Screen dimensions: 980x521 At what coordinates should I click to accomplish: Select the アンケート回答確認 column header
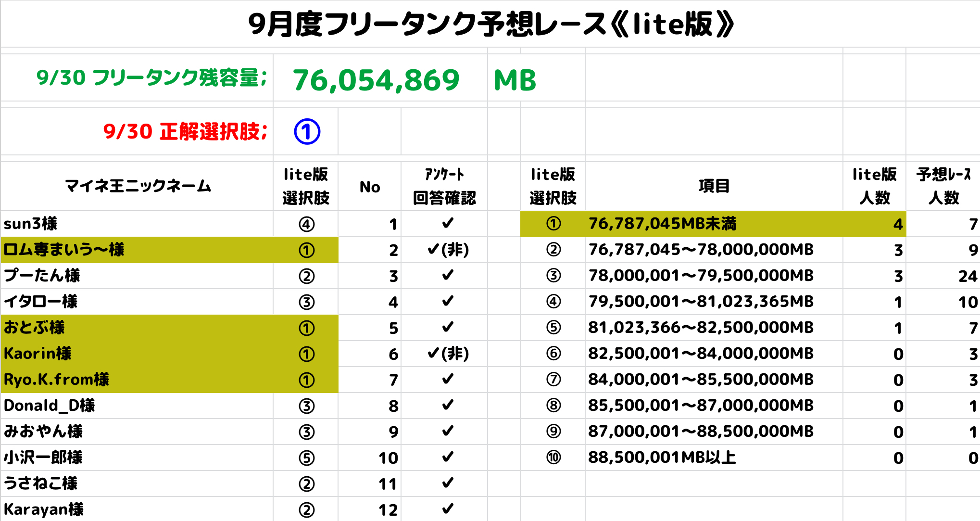444,186
